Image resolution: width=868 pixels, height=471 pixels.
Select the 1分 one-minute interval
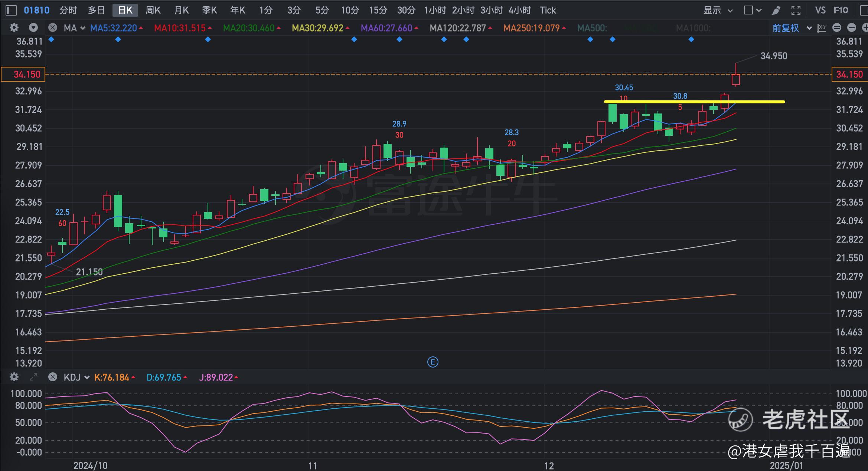pyautogui.click(x=266, y=10)
